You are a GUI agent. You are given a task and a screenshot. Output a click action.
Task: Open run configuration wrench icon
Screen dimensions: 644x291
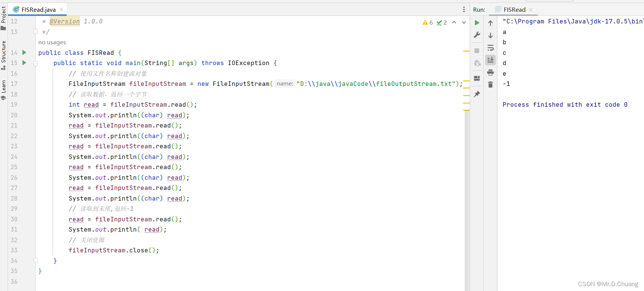(477, 35)
